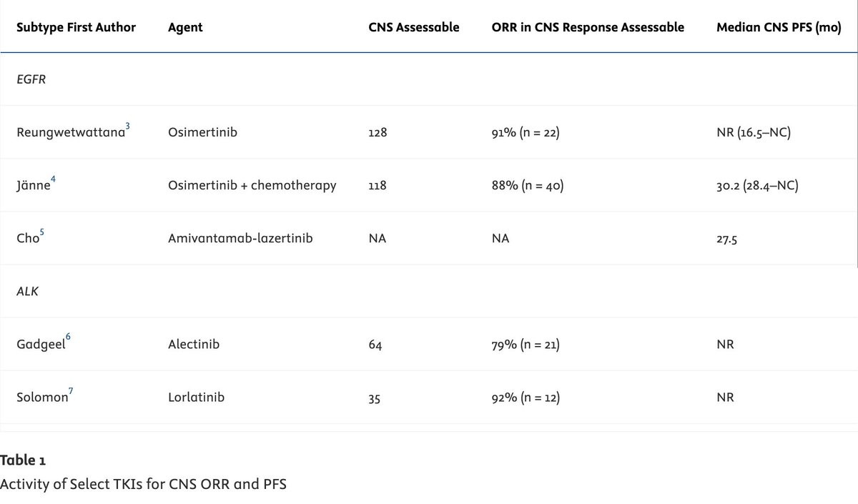Click the Table 1 caption label
Viewport: 858px width, 504px height.
point(23,460)
